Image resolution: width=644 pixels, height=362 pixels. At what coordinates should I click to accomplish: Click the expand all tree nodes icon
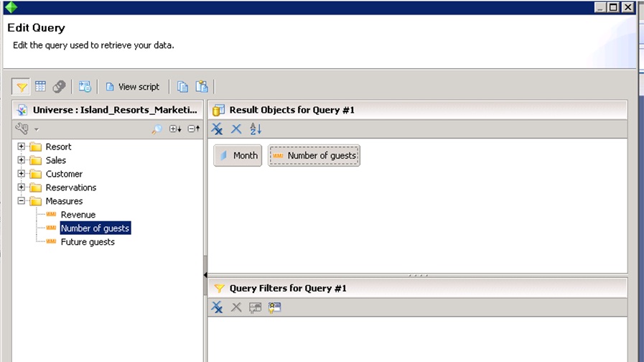point(175,129)
